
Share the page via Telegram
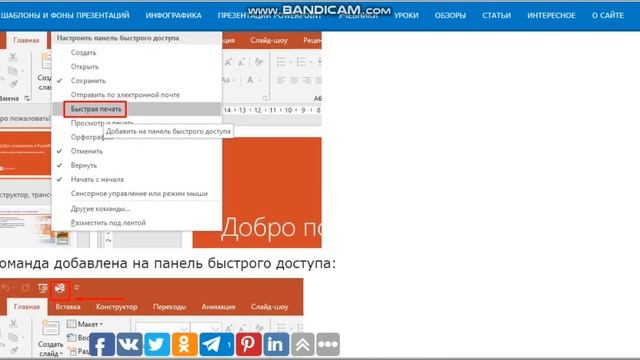(216, 344)
